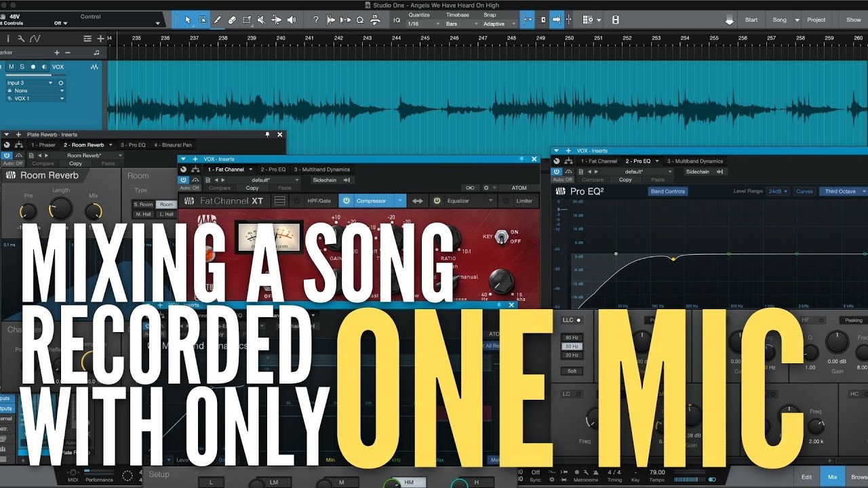Select the Listen speaker tool
This screenshot has height=488, width=868.
coord(292,20)
